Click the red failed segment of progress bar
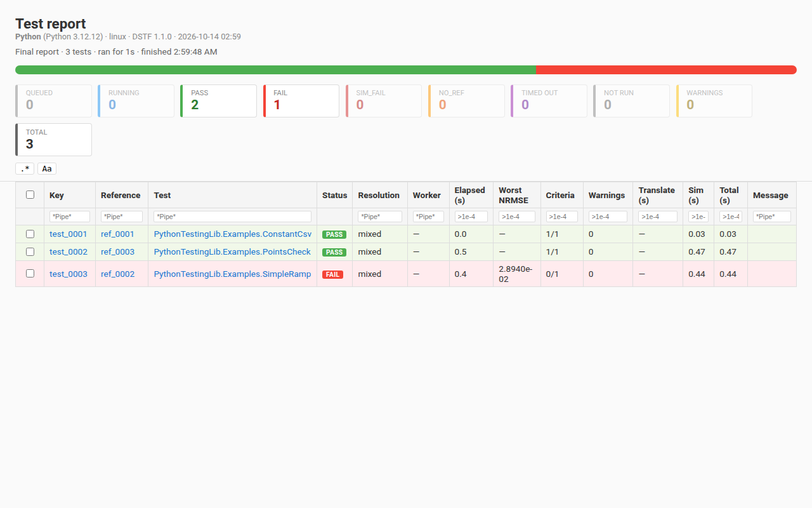The image size is (812, 508). click(x=666, y=70)
